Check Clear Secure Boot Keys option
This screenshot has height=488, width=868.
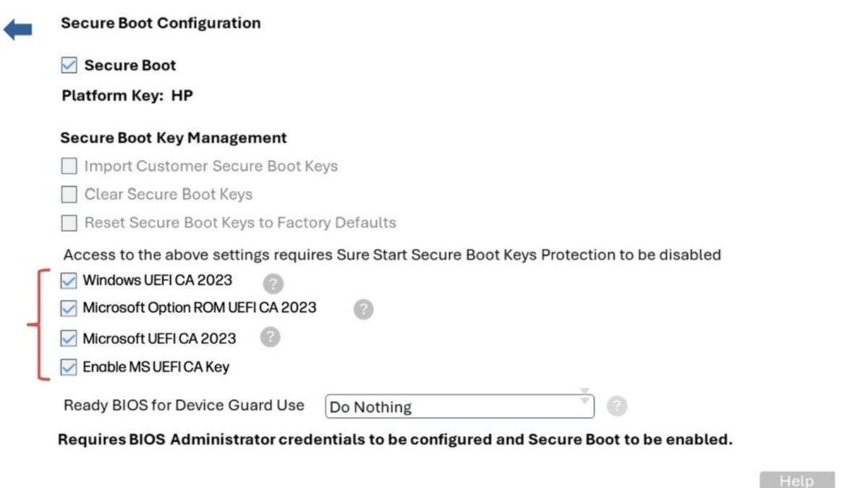pyautogui.click(x=69, y=194)
